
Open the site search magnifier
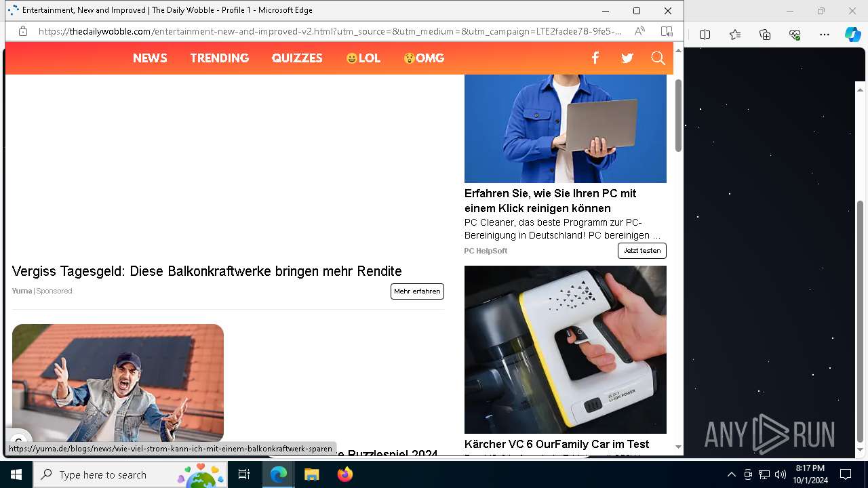tap(658, 58)
